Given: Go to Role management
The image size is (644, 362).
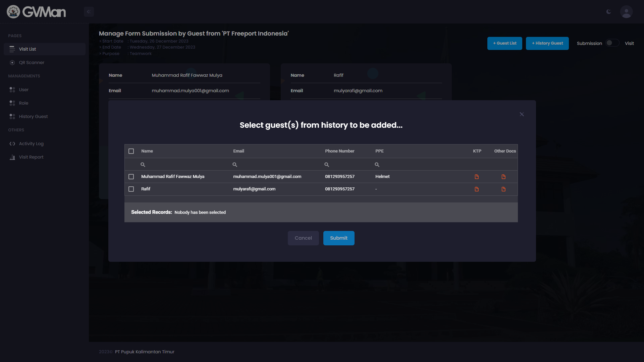Looking at the screenshot, I should [x=45, y=103].
